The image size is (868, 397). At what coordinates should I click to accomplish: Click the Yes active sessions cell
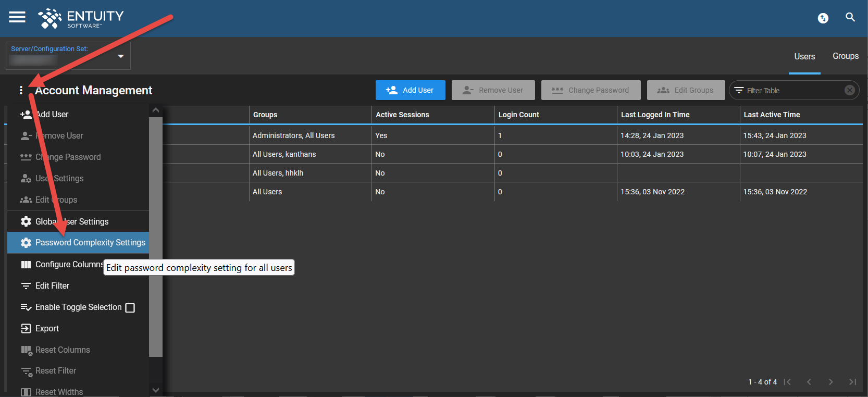433,135
